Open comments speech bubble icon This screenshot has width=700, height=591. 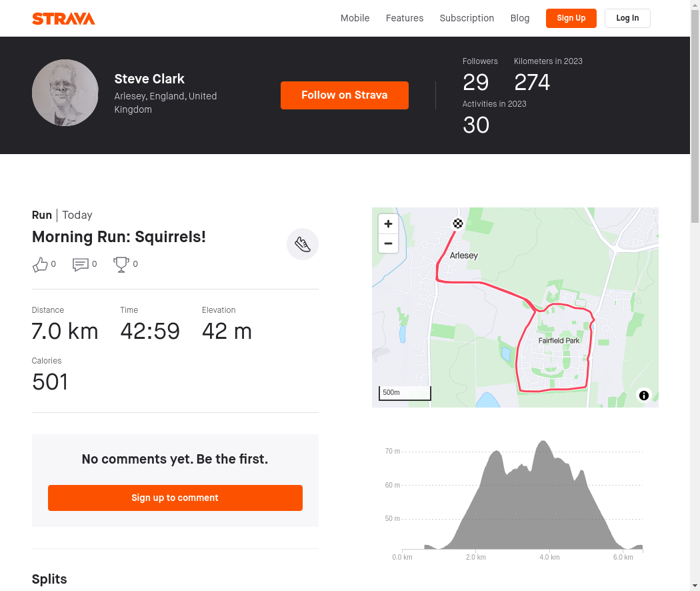[x=81, y=264]
